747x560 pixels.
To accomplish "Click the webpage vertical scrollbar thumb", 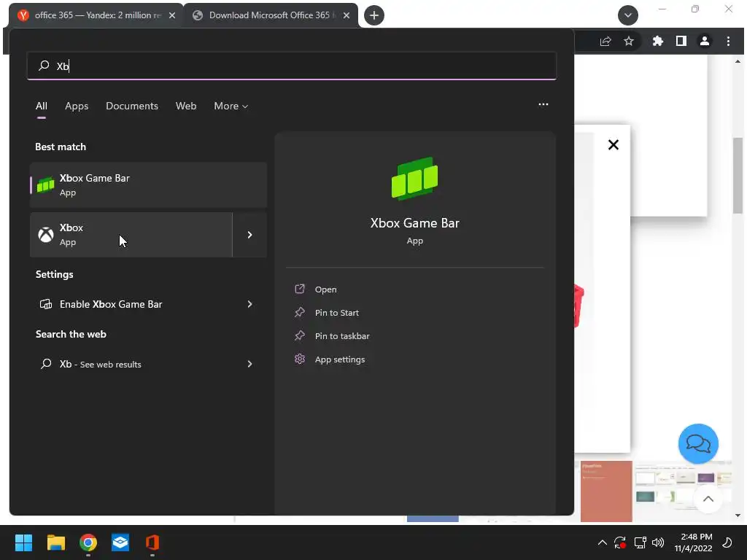I will [x=738, y=175].
